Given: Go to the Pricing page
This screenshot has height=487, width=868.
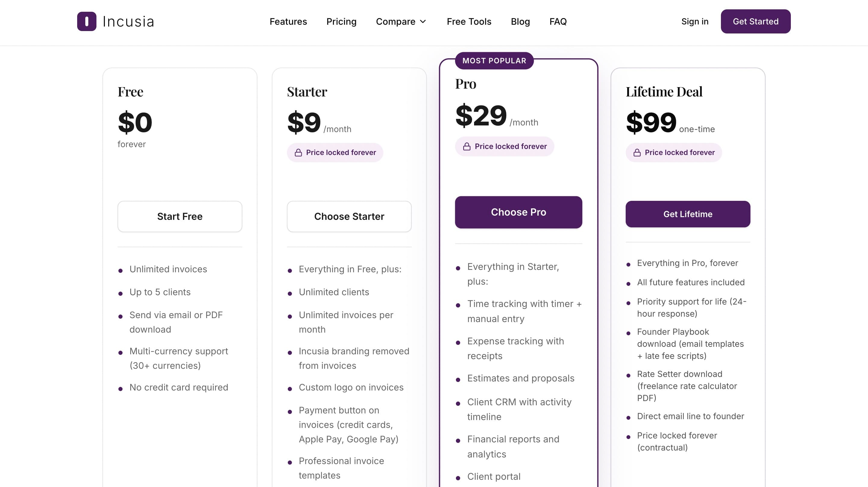Looking at the screenshot, I should coord(341,22).
